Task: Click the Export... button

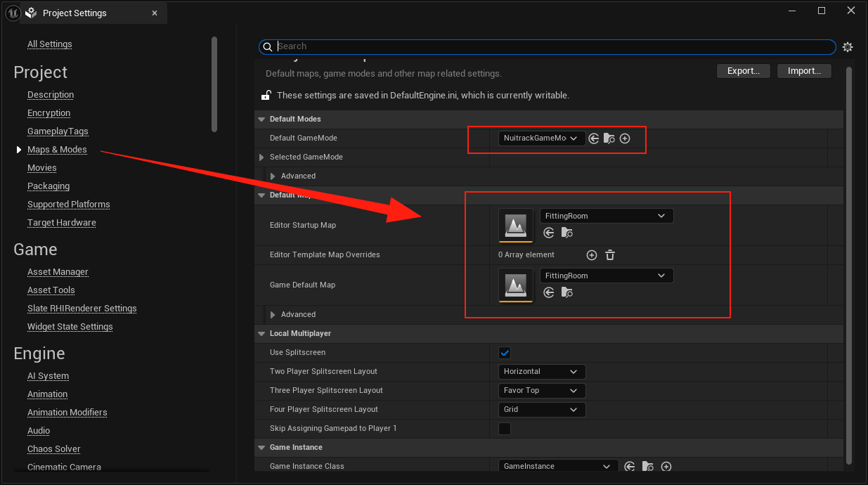Action: pyautogui.click(x=744, y=71)
